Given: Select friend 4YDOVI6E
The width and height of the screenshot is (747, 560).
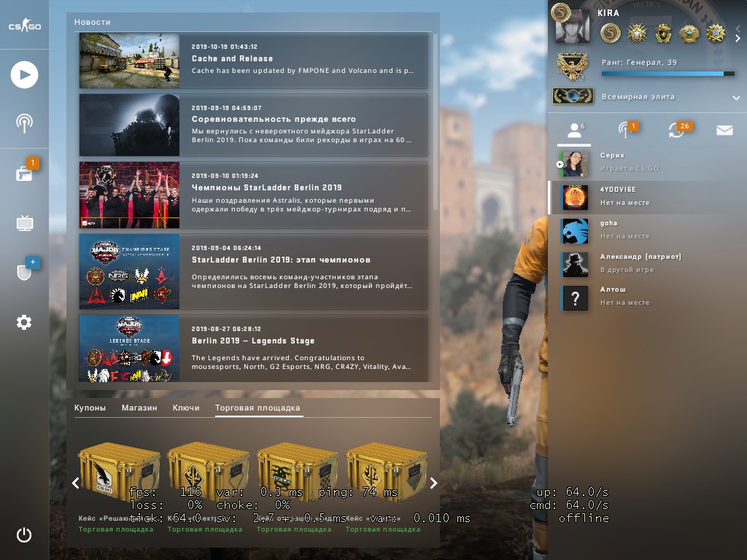Looking at the screenshot, I should pyautogui.click(x=648, y=197).
